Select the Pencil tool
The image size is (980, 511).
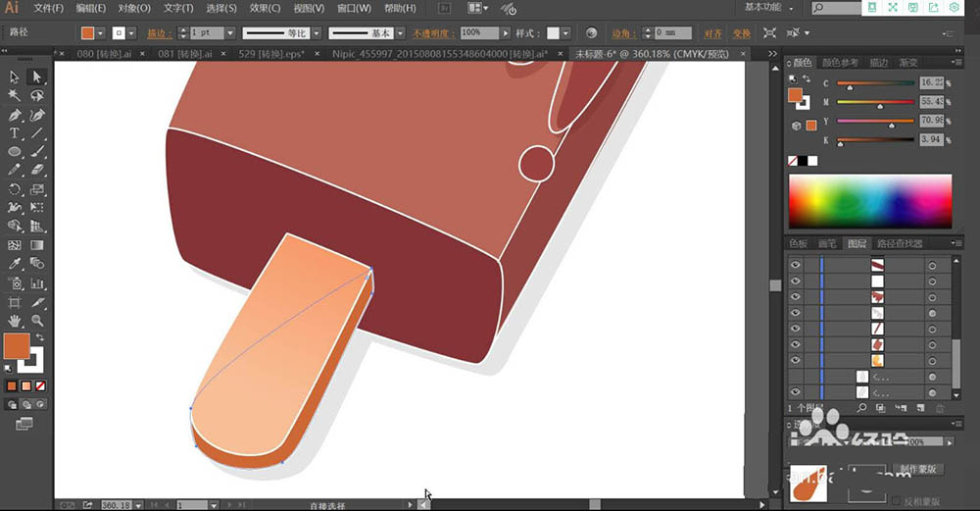[x=15, y=170]
